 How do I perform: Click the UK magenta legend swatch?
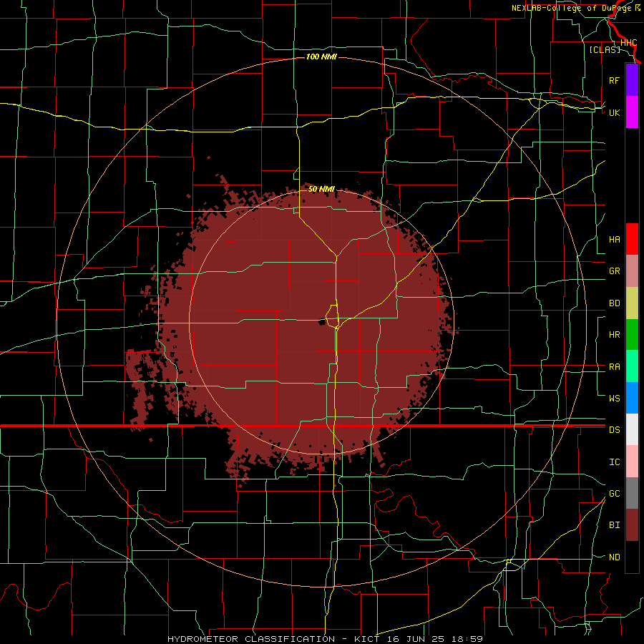pyautogui.click(x=632, y=112)
